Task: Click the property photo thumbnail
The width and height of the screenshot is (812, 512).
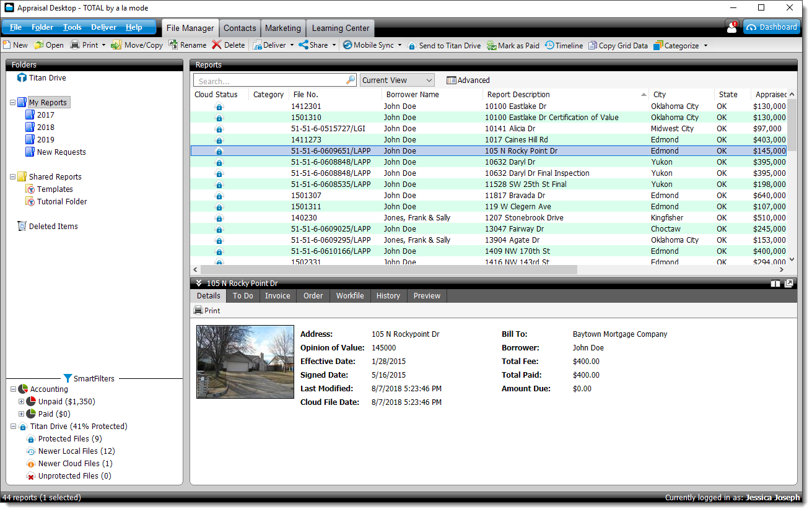Action: pyautogui.click(x=245, y=362)
